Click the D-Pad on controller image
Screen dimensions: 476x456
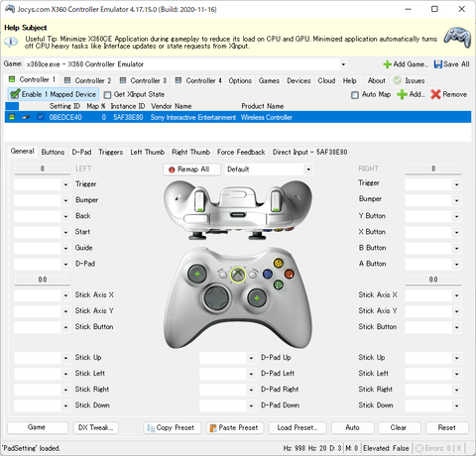tap(216, 297)
